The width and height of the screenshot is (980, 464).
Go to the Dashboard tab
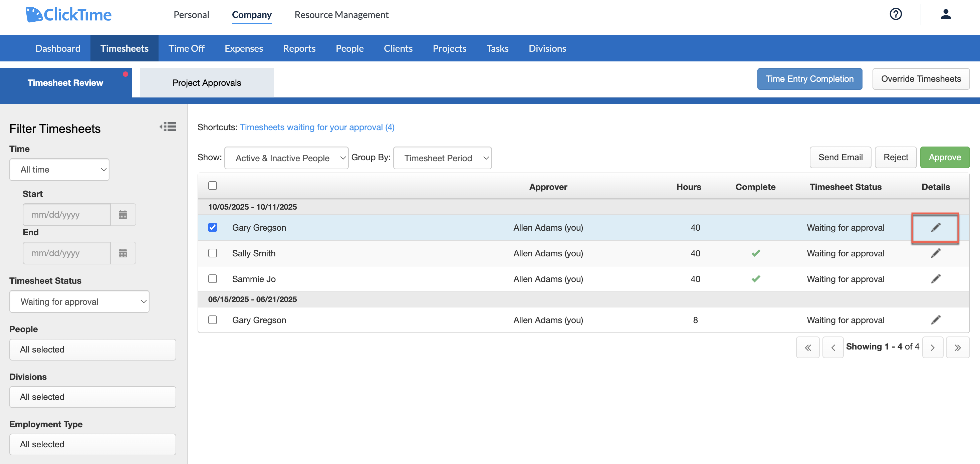click(x=58, y=48)
